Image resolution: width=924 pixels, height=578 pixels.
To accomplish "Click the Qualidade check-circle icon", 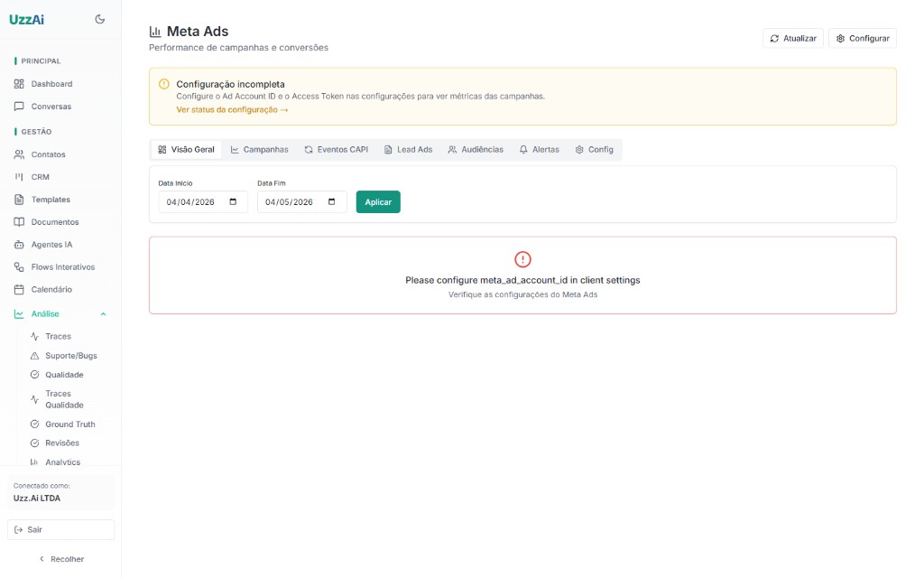I will [35, 375].
